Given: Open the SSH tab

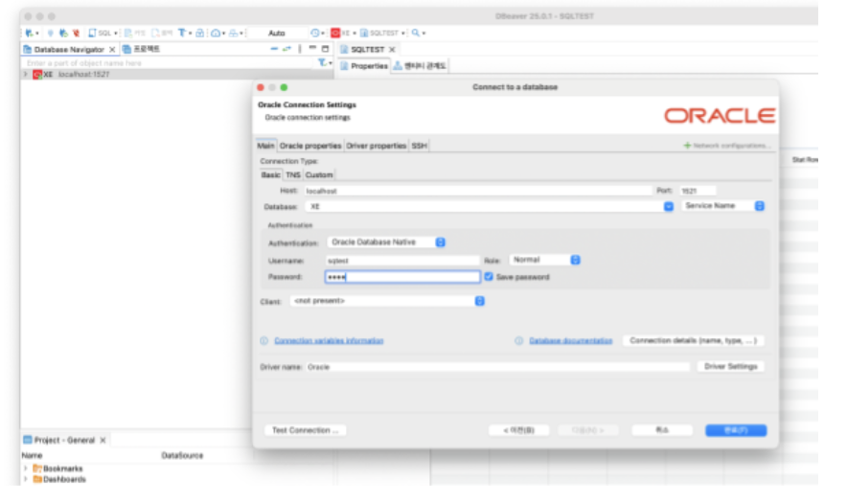Looking at the screenshot, I should coord(420,146).
